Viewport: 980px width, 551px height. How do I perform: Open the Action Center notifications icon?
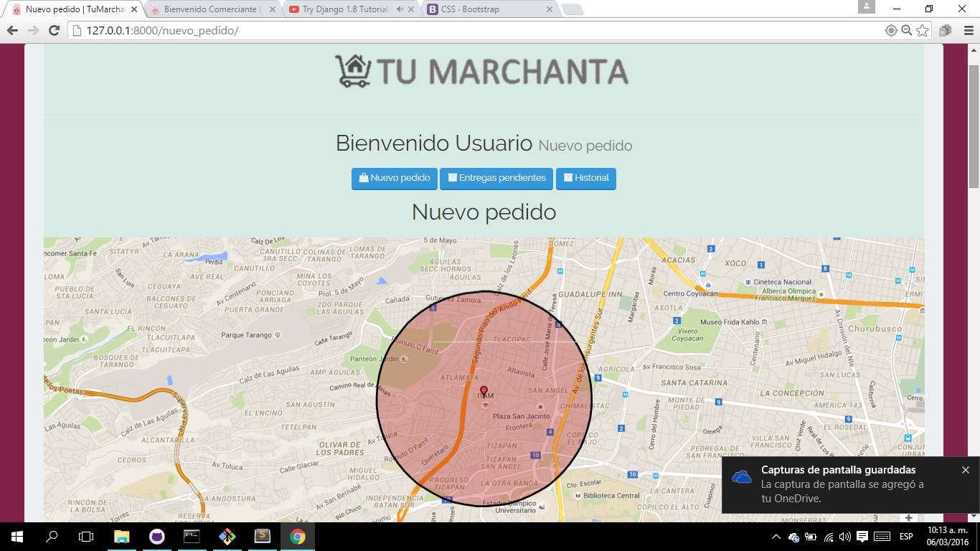click(862, 537)
